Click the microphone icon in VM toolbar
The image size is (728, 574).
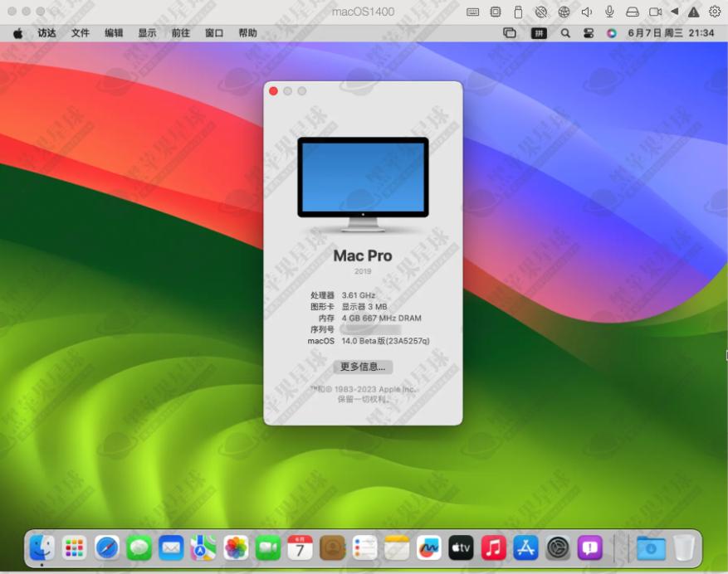609,12
